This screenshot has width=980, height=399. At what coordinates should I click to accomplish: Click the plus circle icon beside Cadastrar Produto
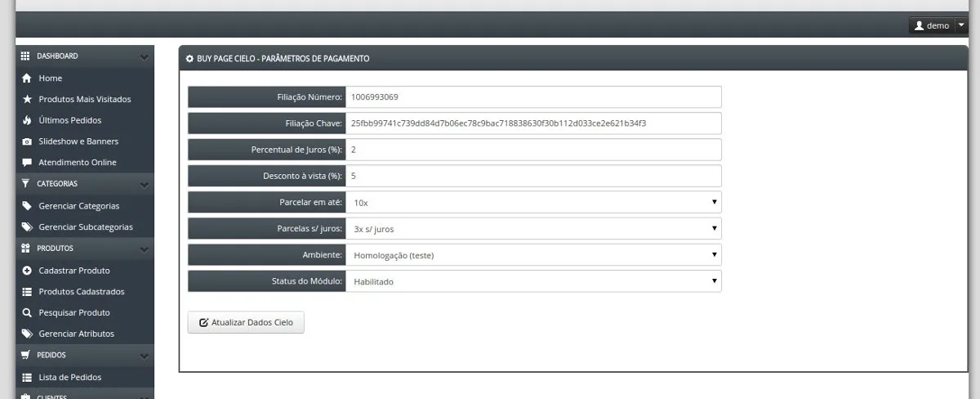[x=27, y=271]
